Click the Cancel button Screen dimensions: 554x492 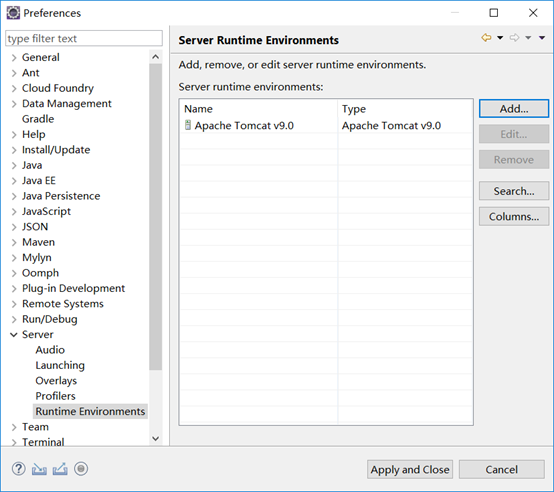(x=501, y=469)
